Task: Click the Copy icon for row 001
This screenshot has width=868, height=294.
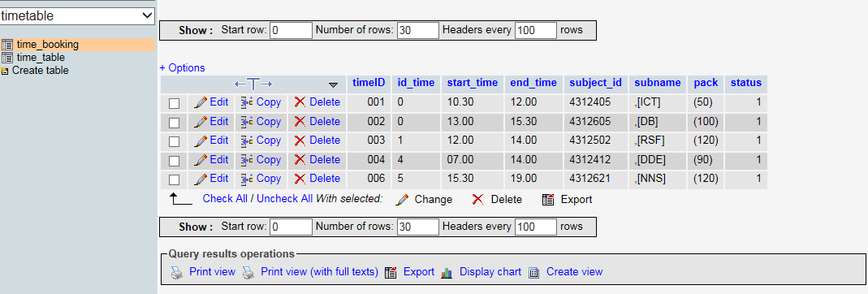Action: tap(247, 102)
